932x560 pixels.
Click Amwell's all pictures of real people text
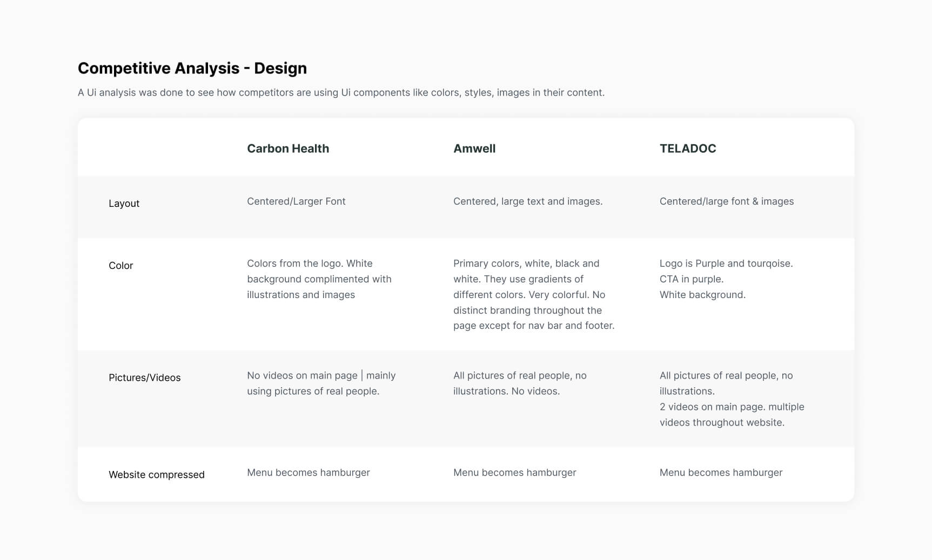519,383
